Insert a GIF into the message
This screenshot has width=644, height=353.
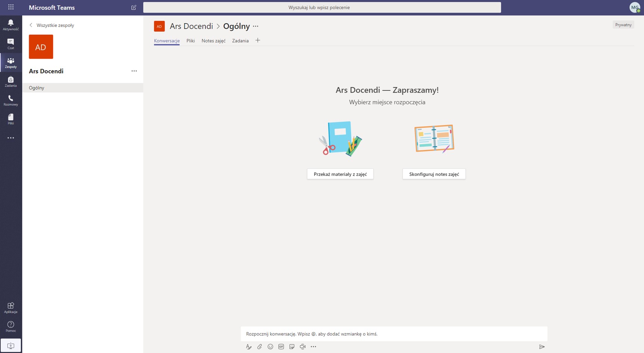pos(281,347)
